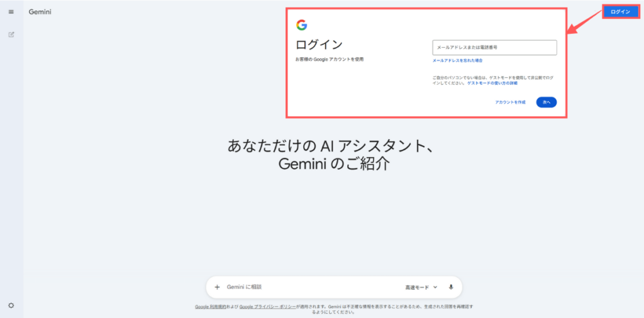The image size is (644, 318).
Task: Click the plus attach icon in prompt bar
Action: 217,287
